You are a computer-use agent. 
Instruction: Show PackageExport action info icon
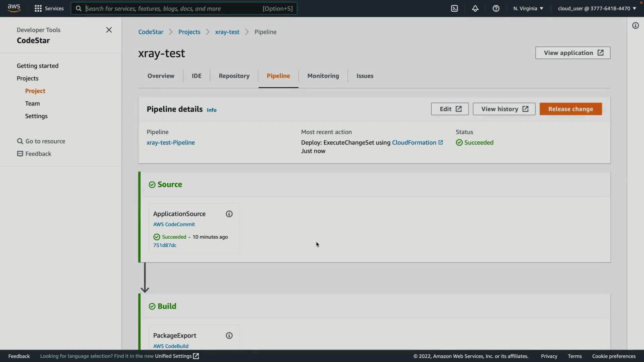point(229,336)
